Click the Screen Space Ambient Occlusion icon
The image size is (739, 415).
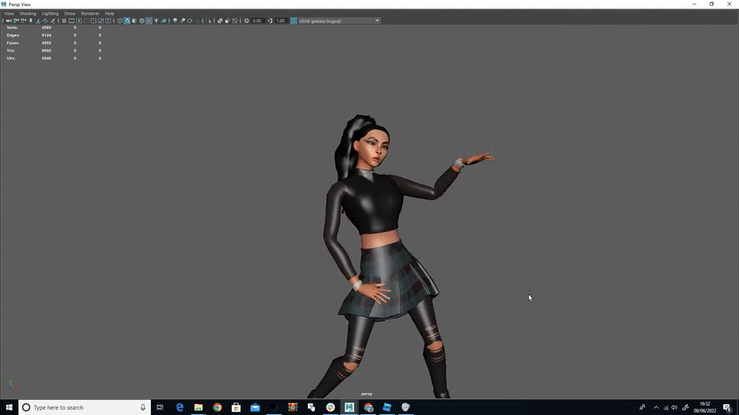[175, 21]
